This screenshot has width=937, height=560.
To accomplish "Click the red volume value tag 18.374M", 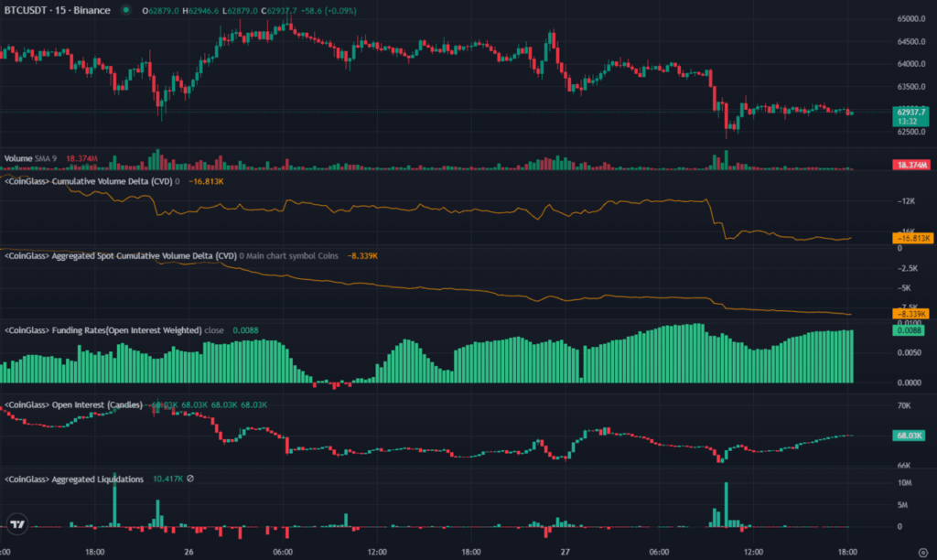I will [910, 165].
